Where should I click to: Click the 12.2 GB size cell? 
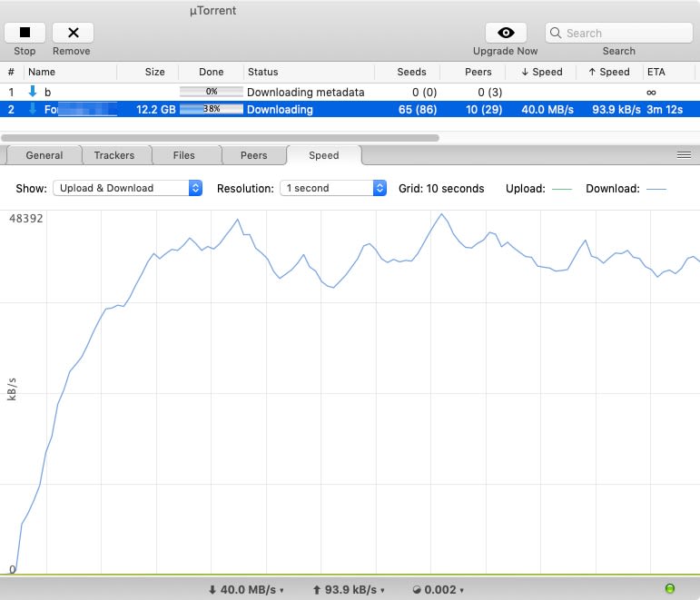click(x=156, y=109)
